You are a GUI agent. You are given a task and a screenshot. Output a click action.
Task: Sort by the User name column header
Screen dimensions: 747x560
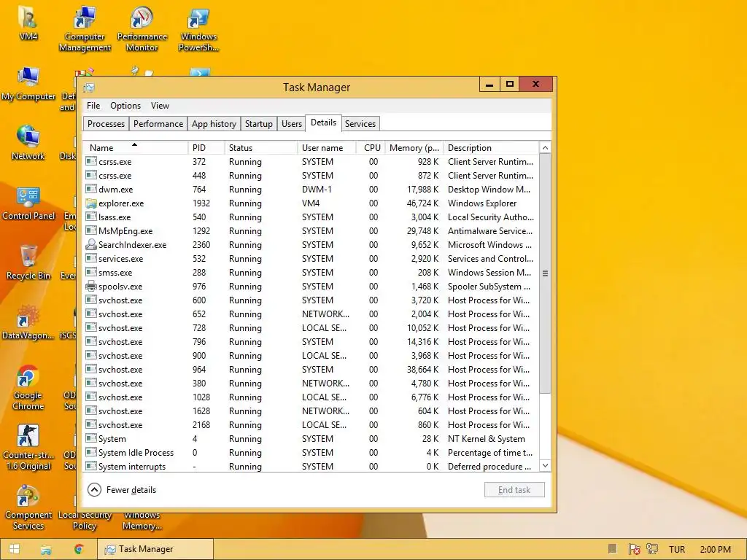click(327, 147)
